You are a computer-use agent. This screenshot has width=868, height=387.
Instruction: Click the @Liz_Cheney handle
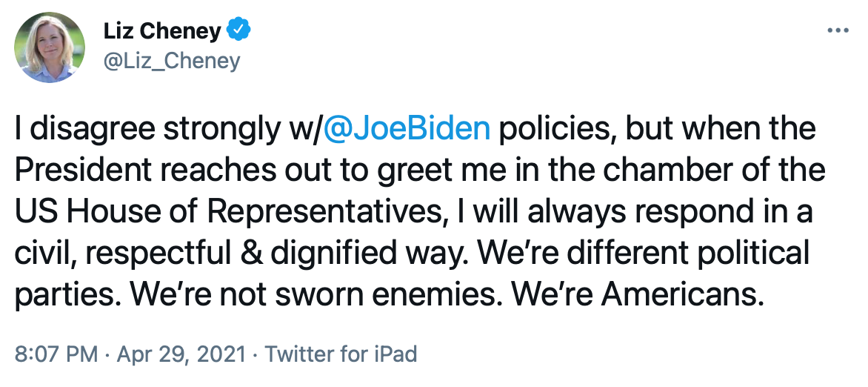(172, 60)
